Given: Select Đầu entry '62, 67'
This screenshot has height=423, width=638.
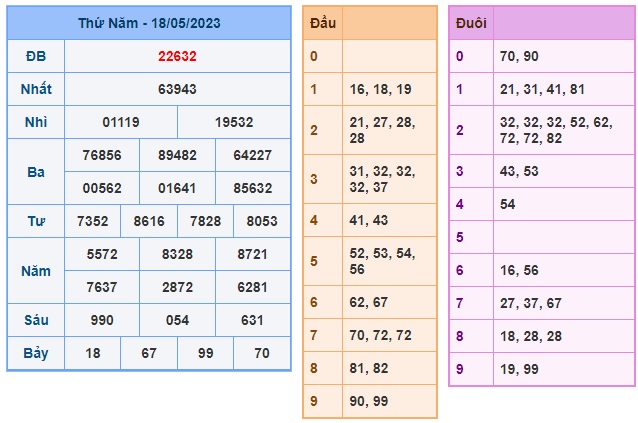Looking at the screenshot, I should click(x=369, y=302).
